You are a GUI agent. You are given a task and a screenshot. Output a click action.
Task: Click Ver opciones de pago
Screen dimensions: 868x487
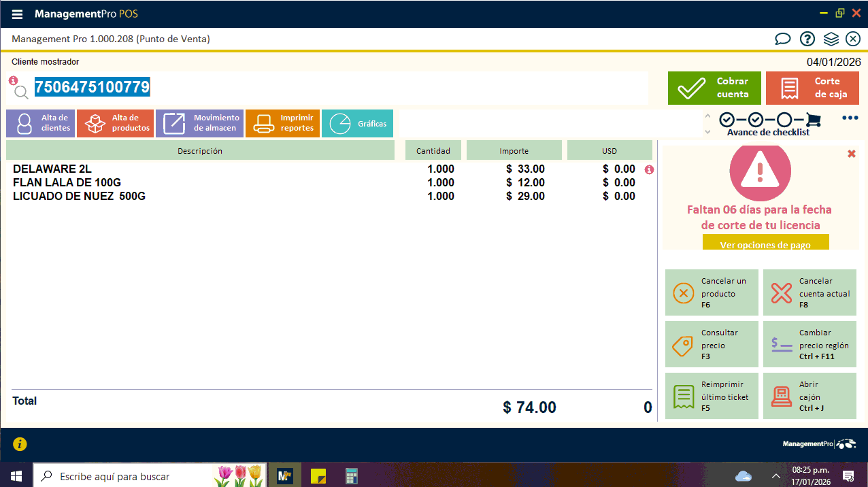point(765,244)
